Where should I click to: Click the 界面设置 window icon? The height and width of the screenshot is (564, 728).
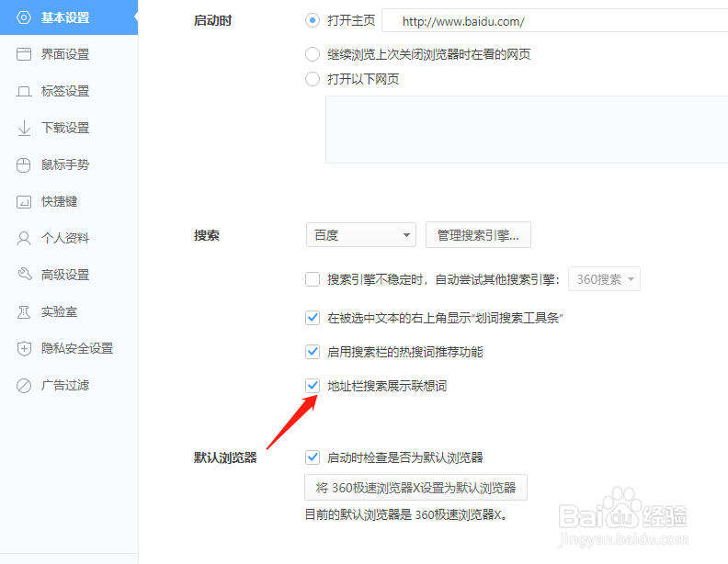(24, 54)
